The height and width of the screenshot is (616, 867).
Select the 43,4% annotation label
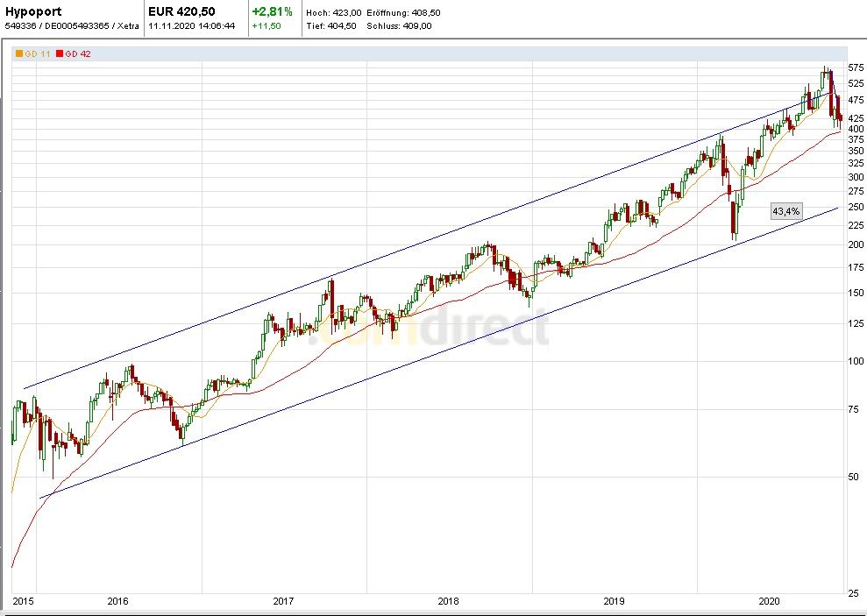(x=785, y=211)
